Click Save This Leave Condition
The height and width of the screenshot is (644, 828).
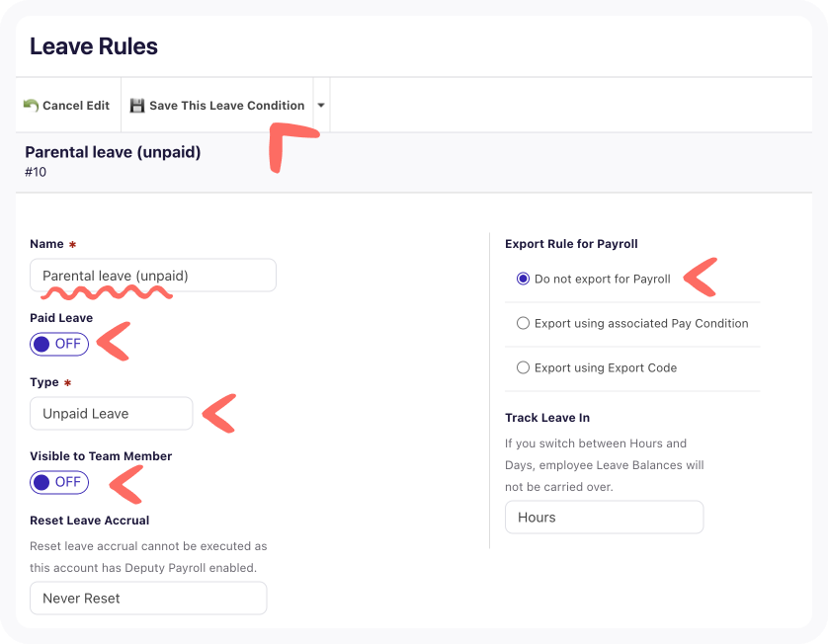227,106
